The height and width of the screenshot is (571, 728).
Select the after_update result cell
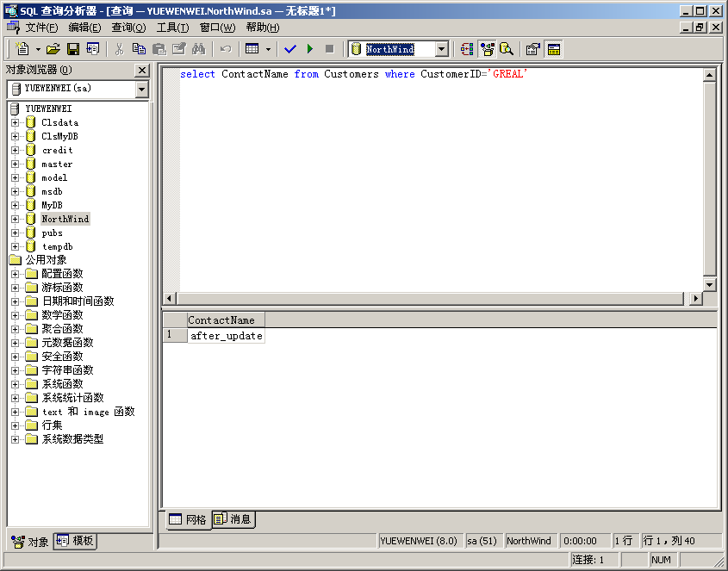coord(226,336)
